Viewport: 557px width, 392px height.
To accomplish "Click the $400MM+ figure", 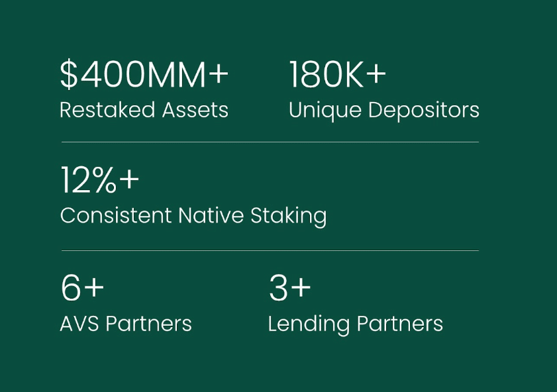I will (144, 75).
